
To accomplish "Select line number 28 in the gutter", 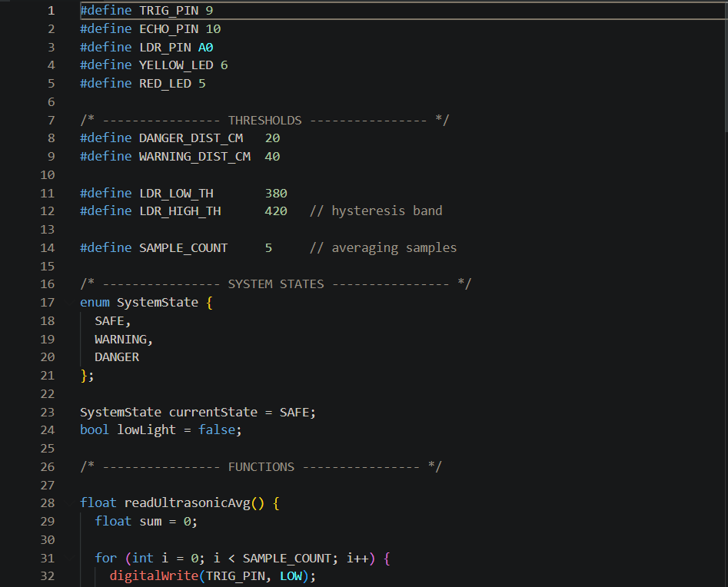I will pyautogui.click(x=47, y=503).
